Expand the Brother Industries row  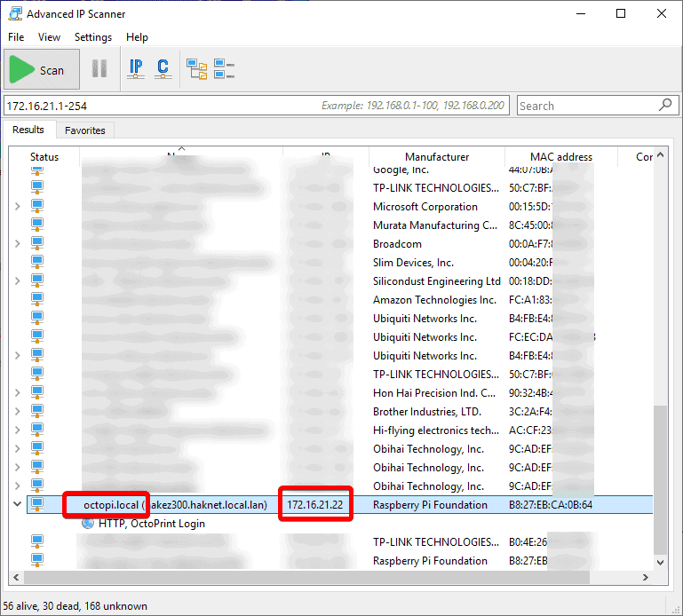[18, 411]
